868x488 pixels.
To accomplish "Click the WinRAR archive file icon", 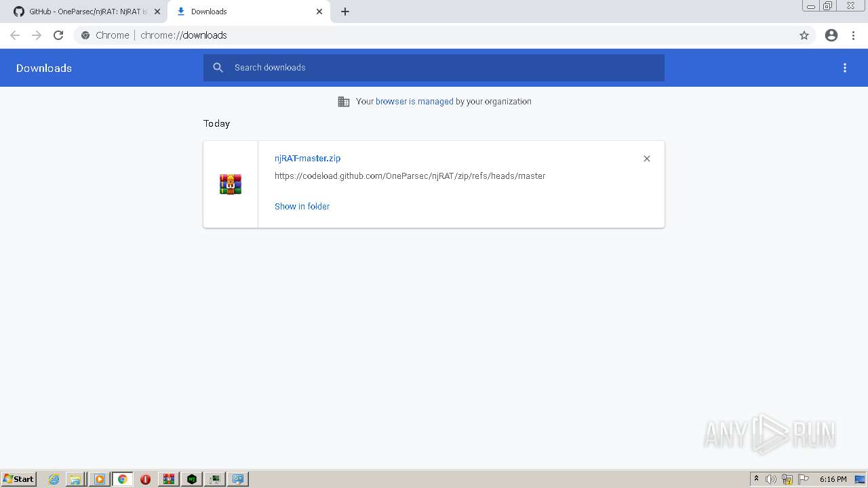I will 231,184.
